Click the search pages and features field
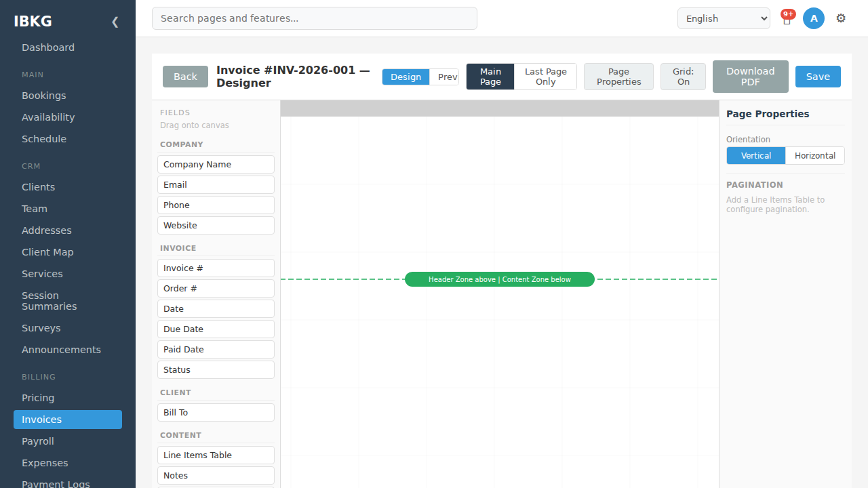This screenshot has width=868, height=488. pos(315,18)
